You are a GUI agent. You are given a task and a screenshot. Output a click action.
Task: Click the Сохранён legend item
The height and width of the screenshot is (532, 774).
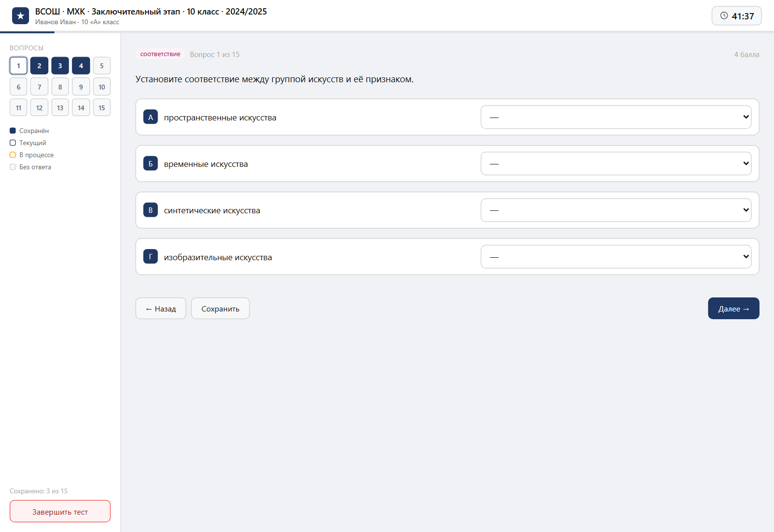pyautogui.click(x=29, y=131)
